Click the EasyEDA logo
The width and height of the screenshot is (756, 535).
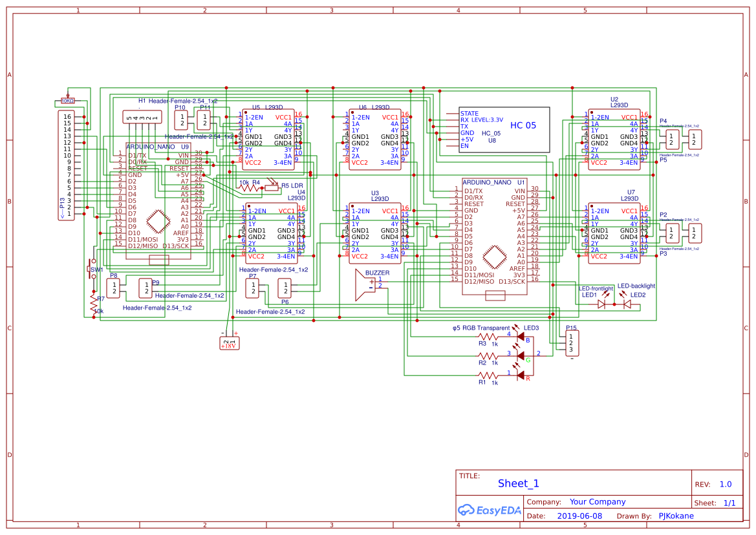click(490, 510)
